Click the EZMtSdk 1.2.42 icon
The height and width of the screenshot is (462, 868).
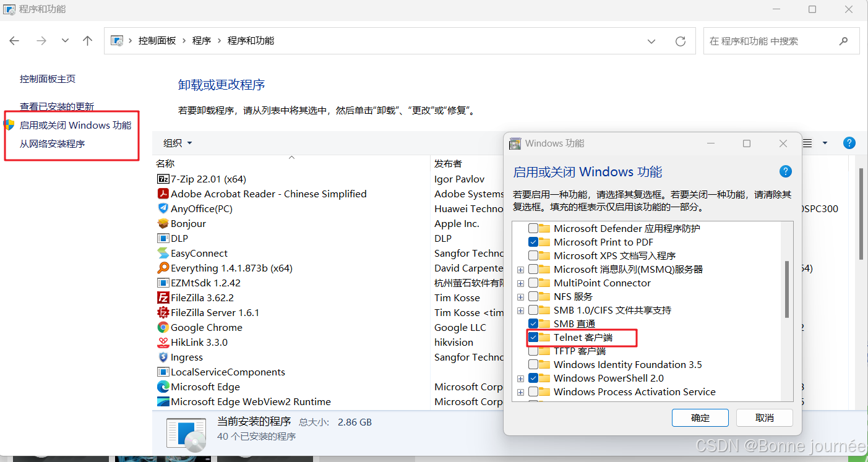tap(163, 283)
